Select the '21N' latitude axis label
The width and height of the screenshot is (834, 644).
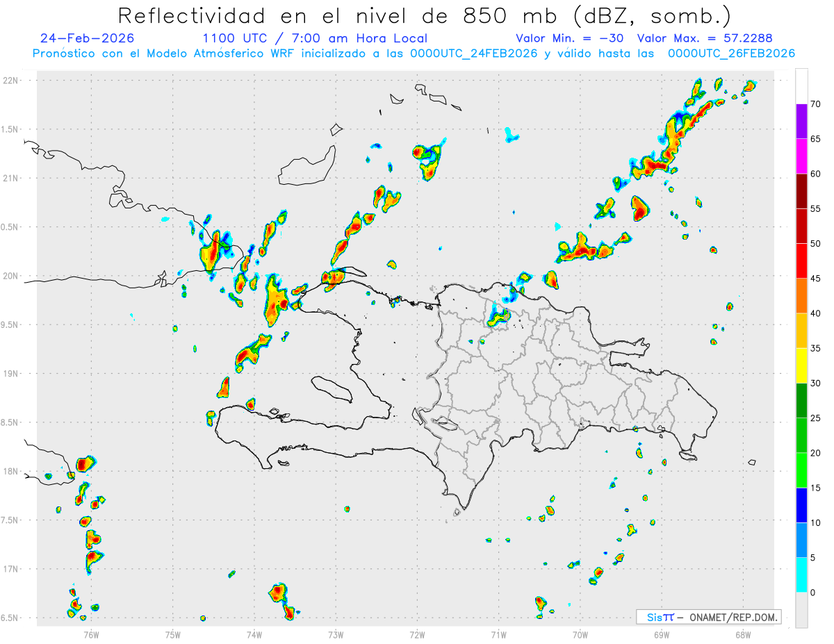(11, 179)
